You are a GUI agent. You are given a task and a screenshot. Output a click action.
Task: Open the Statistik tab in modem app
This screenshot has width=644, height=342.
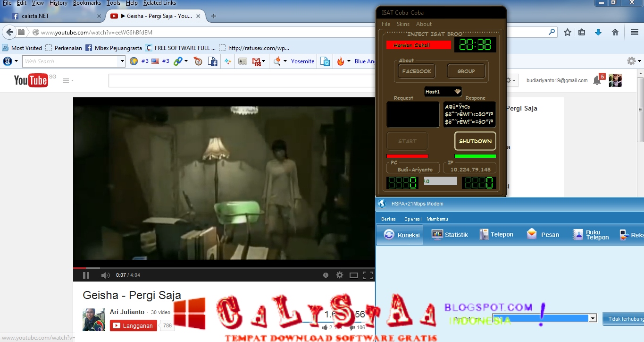(450, 235)
